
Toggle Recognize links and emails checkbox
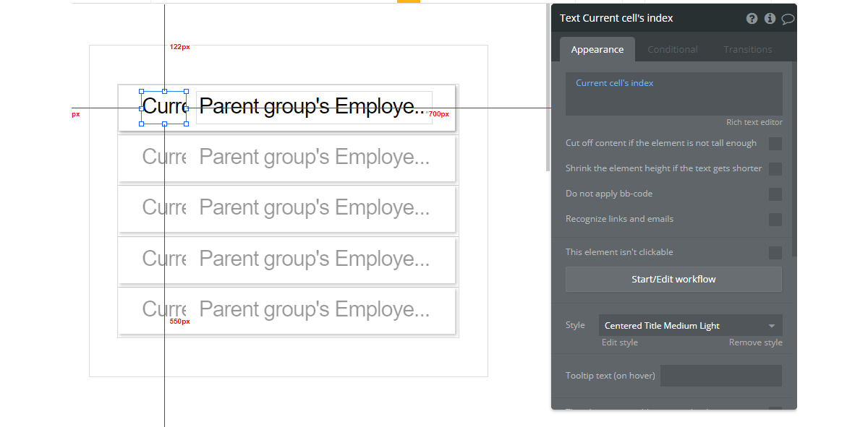775,220
